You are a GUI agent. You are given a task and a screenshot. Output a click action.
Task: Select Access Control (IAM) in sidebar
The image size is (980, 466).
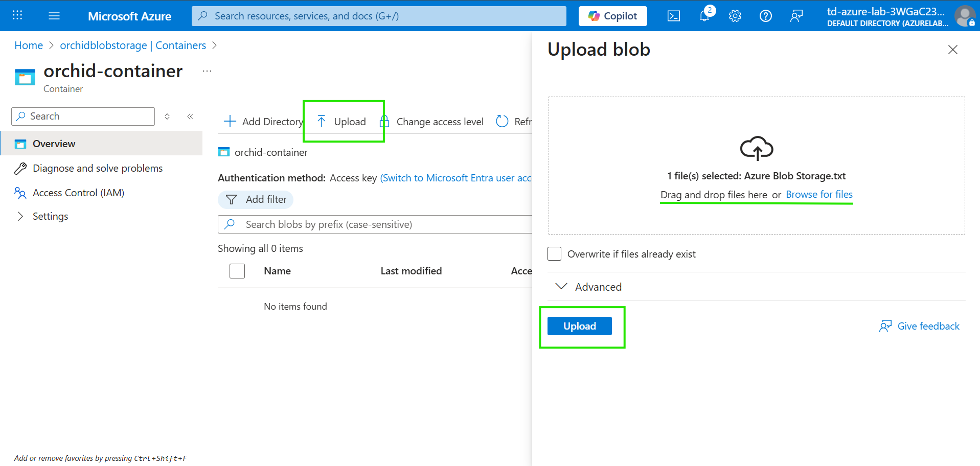point(78,193)
